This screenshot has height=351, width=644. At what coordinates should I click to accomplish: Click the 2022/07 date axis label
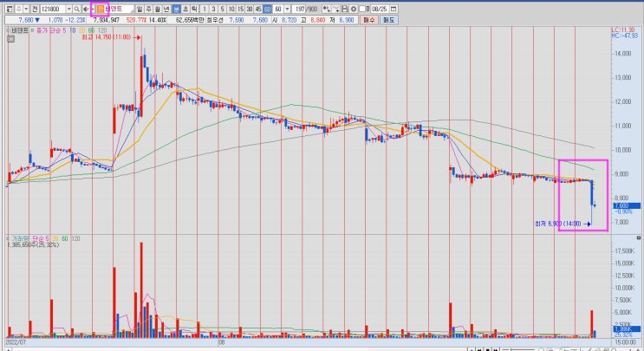coord(16,342)
